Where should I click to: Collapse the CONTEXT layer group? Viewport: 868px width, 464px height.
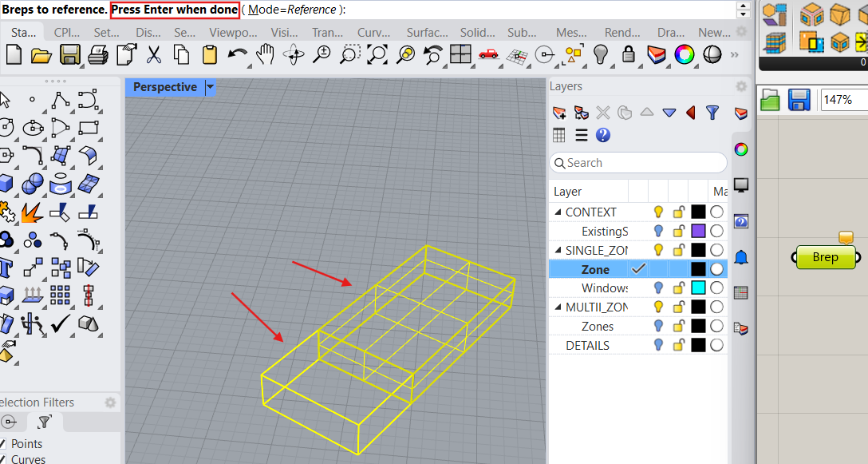558,212
